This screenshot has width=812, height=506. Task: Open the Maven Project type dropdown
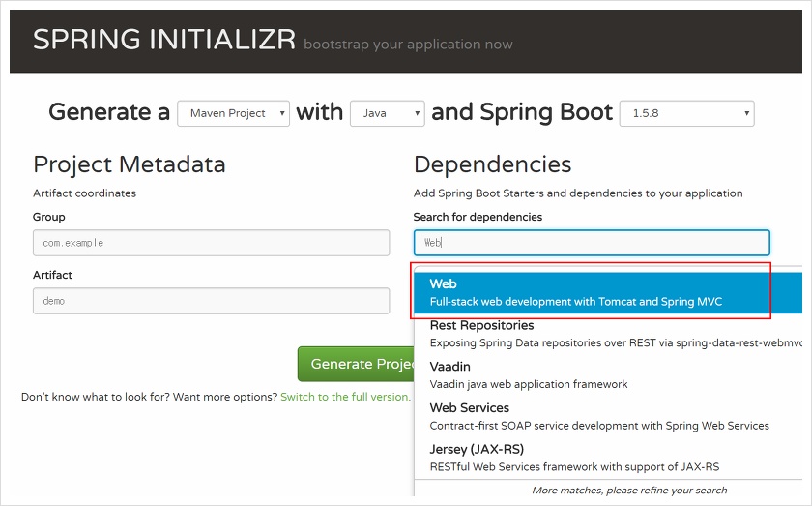[x=233, y=113]
